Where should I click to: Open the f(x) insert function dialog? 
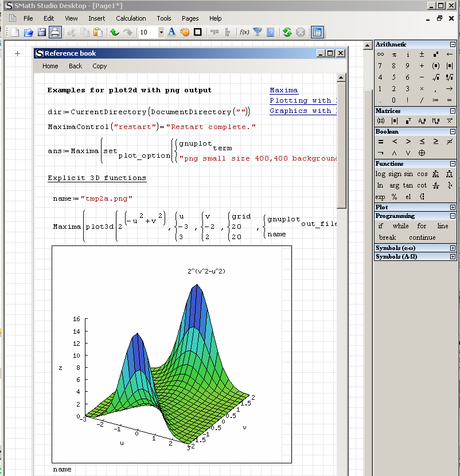point(244,32)
